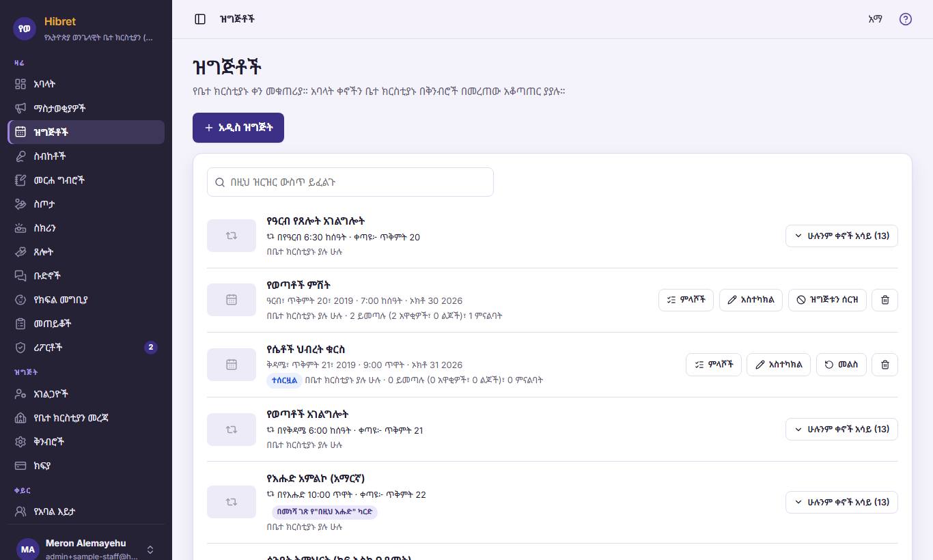Click the በመነሻ ገጽ የ"በዚህ እሑድ" ካርድ tag
This screenshot has height=560, width=933.
click(324, 512)
